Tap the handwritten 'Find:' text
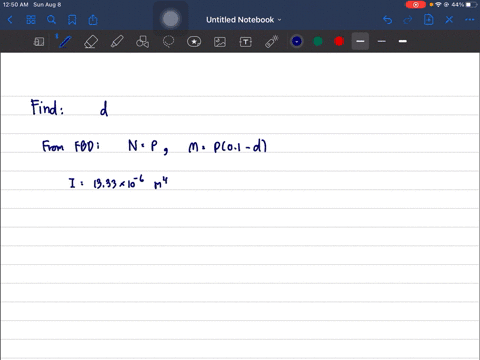This screenshot has width=480, height=360. pyautogui.click(x=47, y=107)
